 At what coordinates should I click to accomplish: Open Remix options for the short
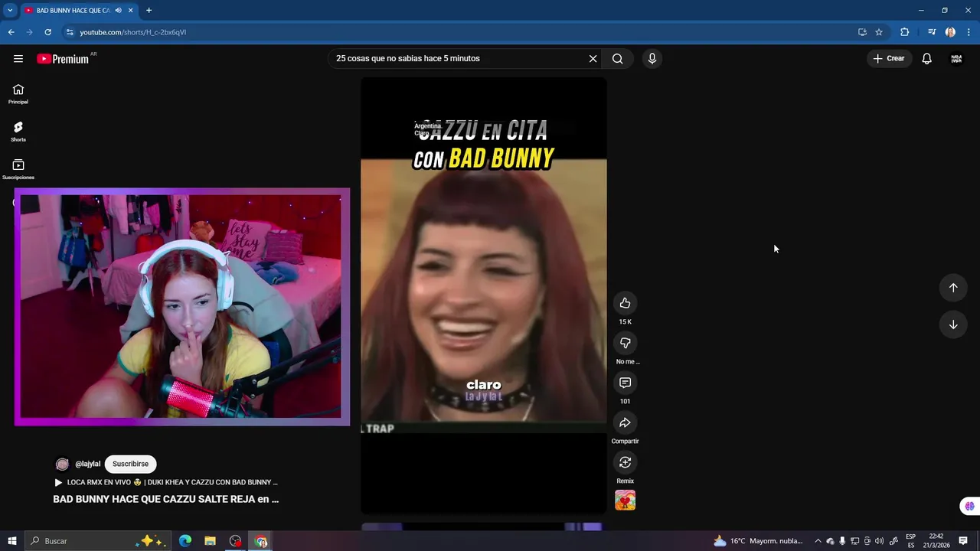coord(626,462)
